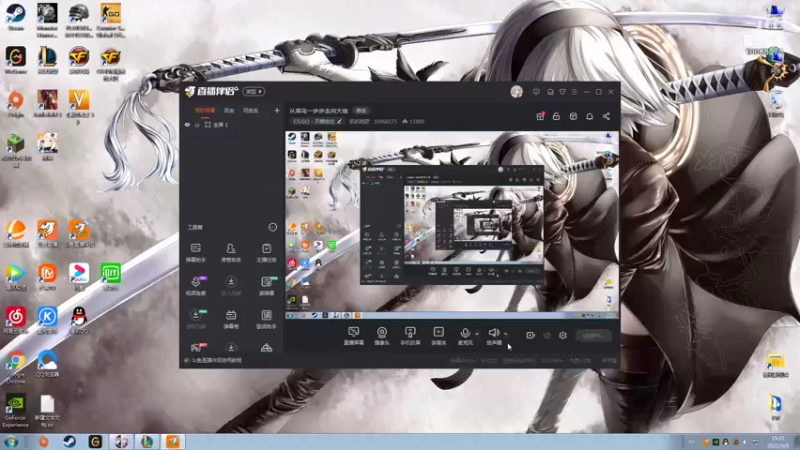Open GeForce Experience desktop shortcut
Viewport: 800px width, 450px height.
pos(15,411)
